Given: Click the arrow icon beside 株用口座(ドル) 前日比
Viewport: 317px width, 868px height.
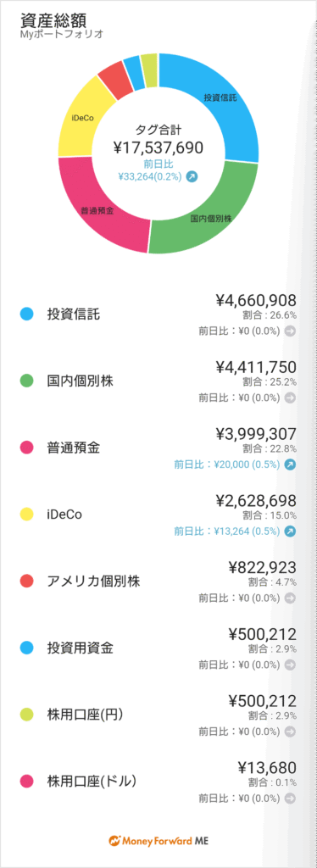Looking at the screenshot, I should click(290, 798).
